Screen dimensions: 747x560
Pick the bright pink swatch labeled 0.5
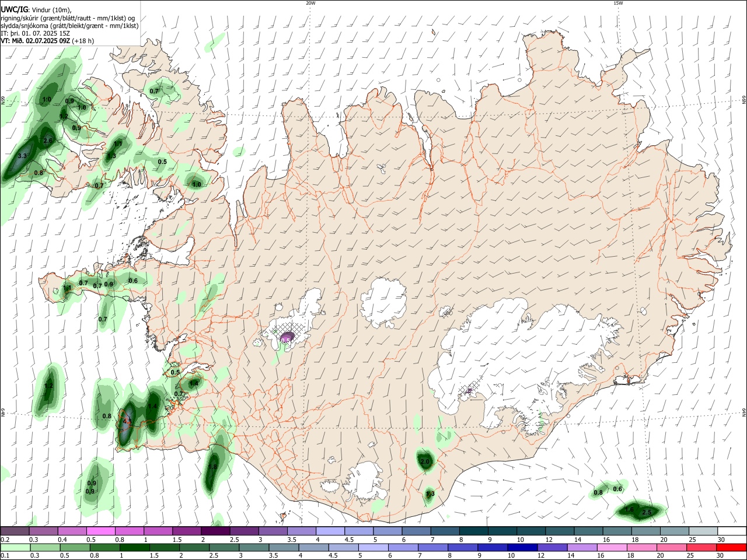tap(100, 531)
